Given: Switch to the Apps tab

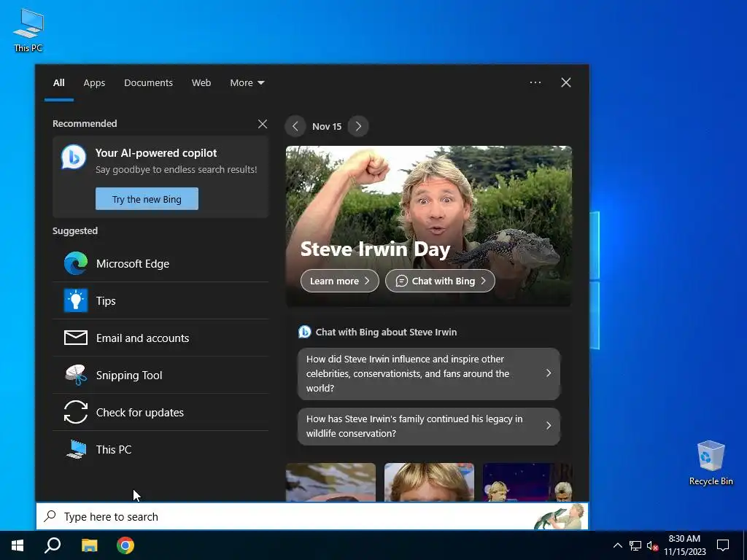Looking at the screenshot, I should click(x=94, y=83).
